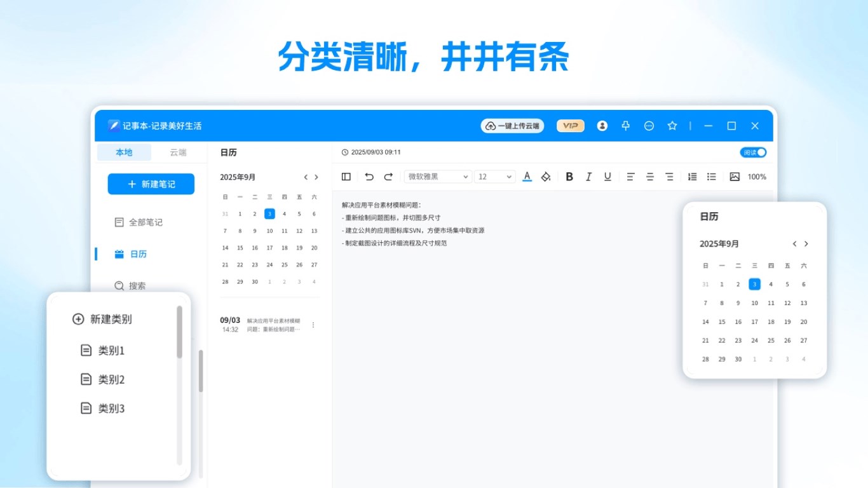Toggle center text alignment
Viewport: 868px width, 488px height.
pyautogui.click(x=649, y=177)
